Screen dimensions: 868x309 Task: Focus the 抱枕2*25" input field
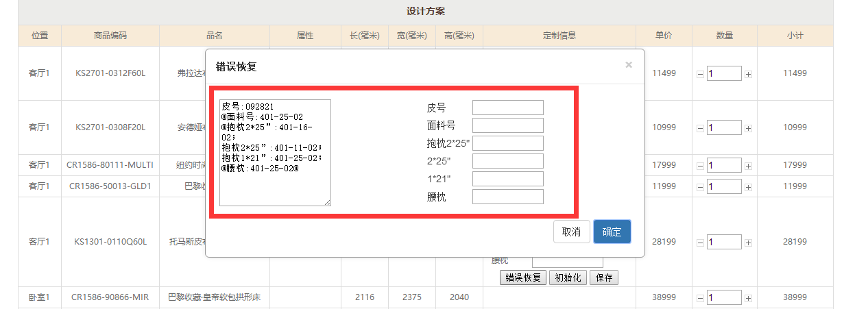[507, 143]
